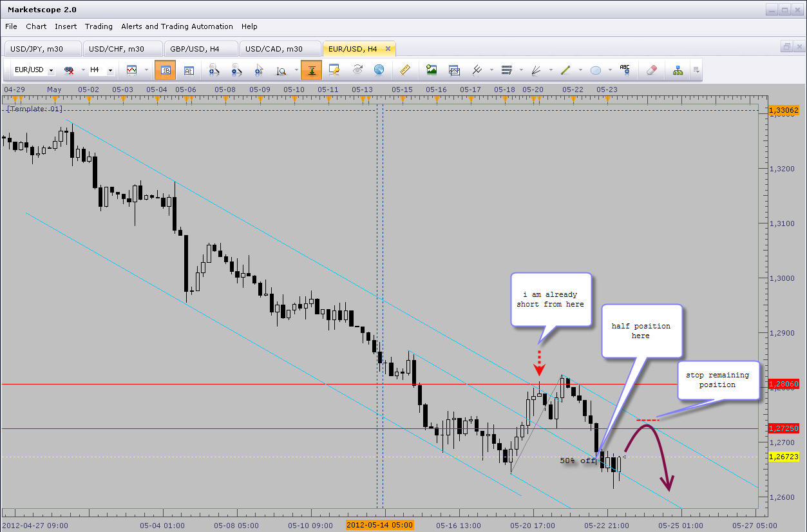
Task: Click the red 1,28060 price level label
Action: pyautogui.click(x=784, y=384)
